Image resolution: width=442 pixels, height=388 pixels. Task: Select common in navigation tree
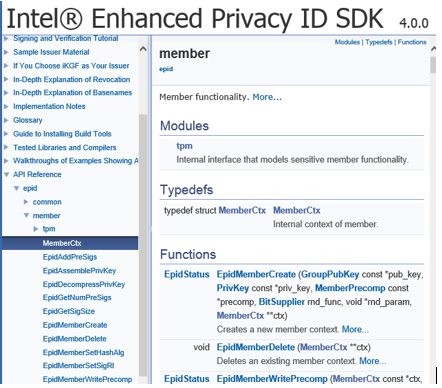tap(47, 202)
